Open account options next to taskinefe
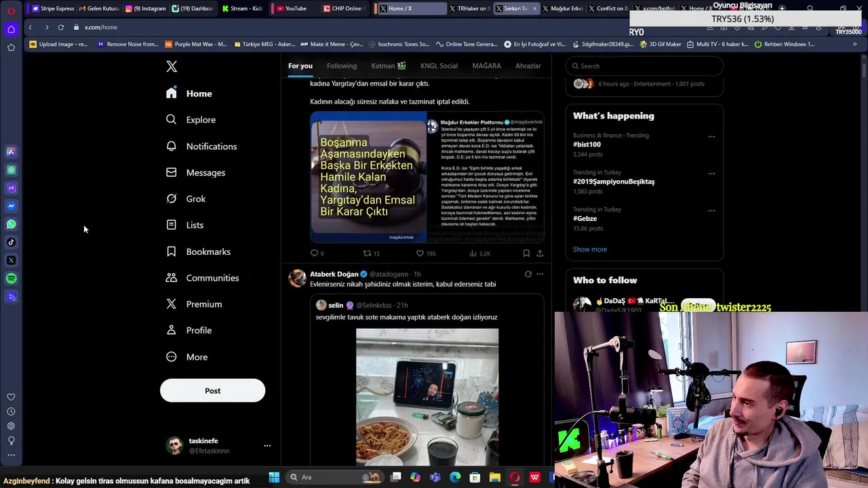The image size is (868, 488). (267, 446)
